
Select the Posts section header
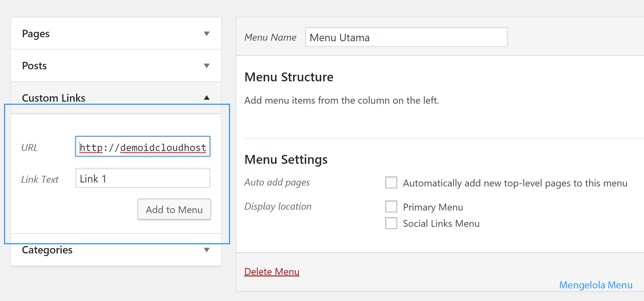click(x=34, y=66)
